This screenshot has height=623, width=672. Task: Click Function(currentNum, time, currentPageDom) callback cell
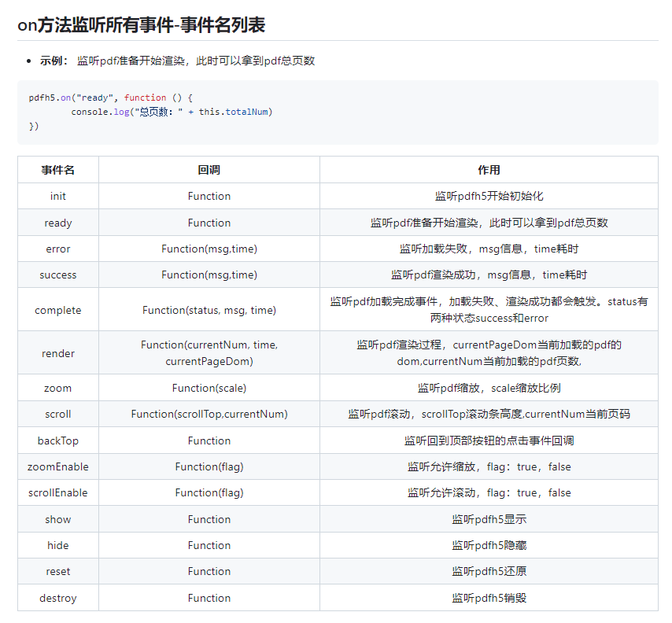(x=209, y=353)
